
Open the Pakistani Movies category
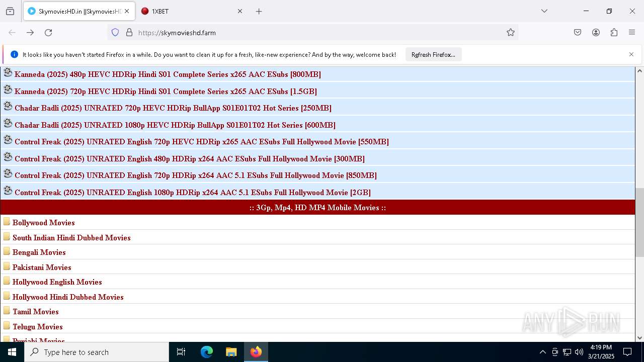coord(42,267)
